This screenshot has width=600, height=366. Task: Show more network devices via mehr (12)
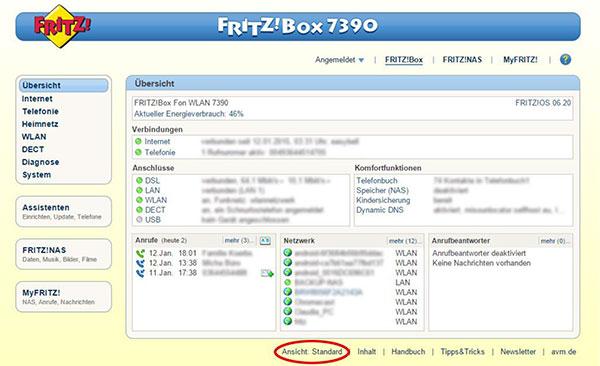404,241
